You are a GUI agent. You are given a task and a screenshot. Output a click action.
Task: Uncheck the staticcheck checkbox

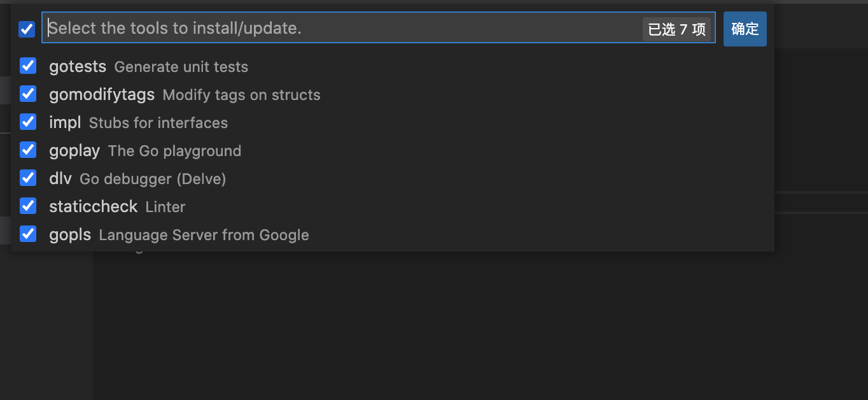pyautogui.click(x=28, y=206)
